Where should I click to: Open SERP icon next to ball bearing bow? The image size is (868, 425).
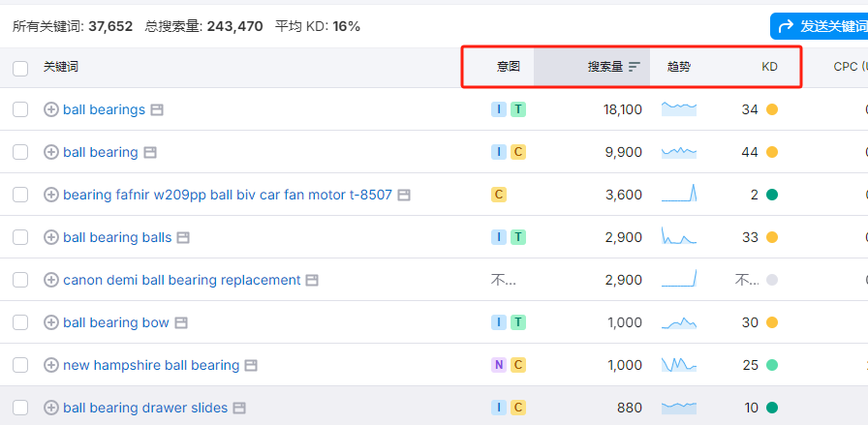[181, 322]
